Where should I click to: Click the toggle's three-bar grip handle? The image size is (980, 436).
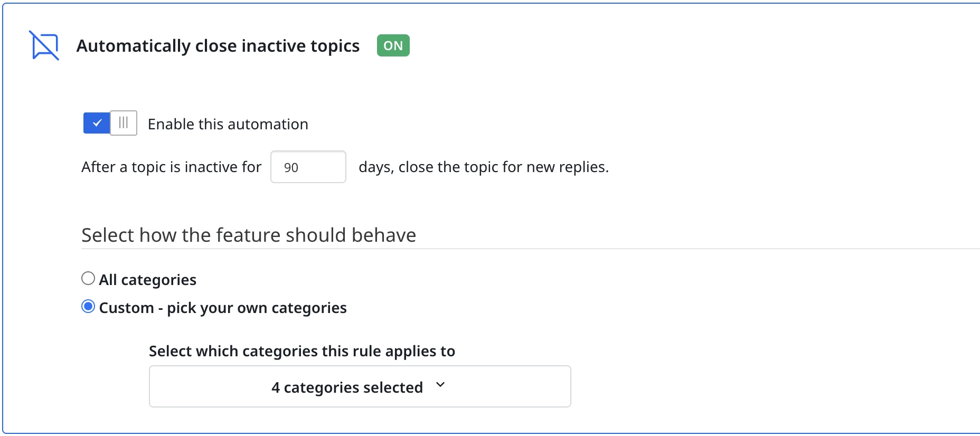coord(124,123)
